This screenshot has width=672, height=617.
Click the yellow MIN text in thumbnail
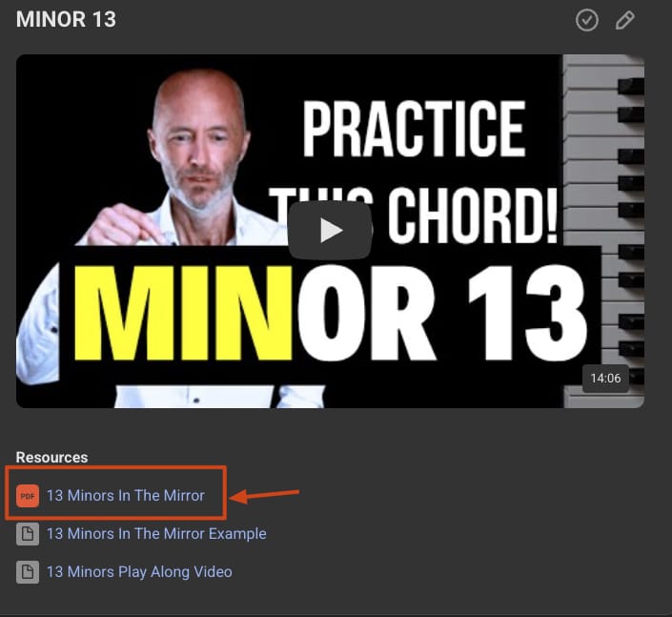tap(183, 312)
